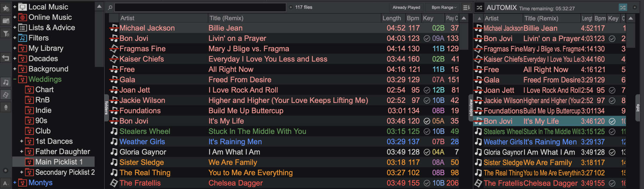Viewport: 644px width, 189px height.
Task: Sort main list by Play Count column
Action: (452, 18)
